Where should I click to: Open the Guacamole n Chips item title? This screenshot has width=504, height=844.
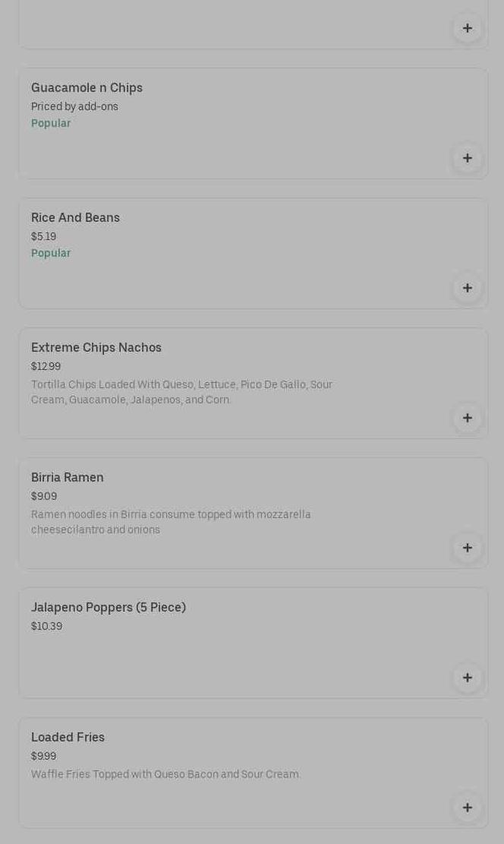(x=87, y=87)
